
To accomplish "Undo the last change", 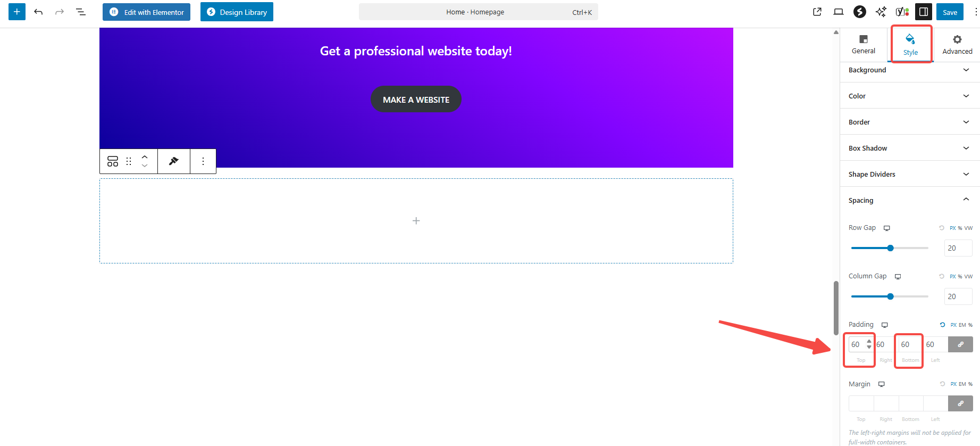I will coord(38,12).
